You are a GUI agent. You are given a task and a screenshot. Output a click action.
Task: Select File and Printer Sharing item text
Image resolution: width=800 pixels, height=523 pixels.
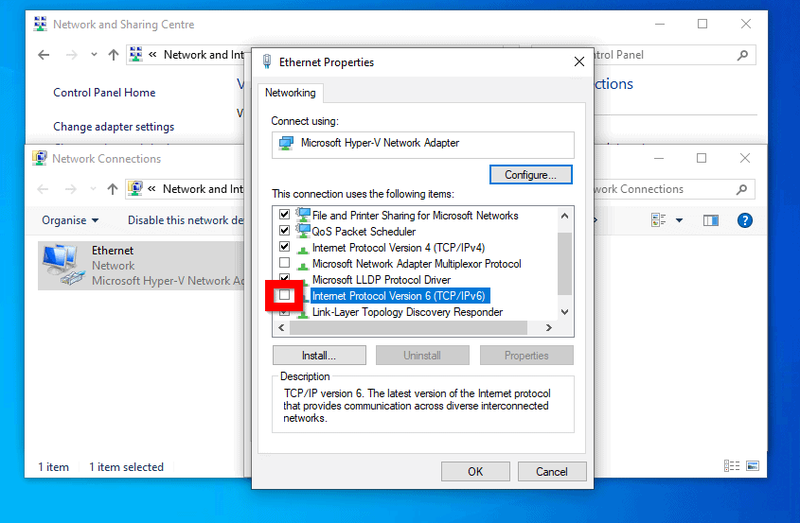tap(415, 215)
